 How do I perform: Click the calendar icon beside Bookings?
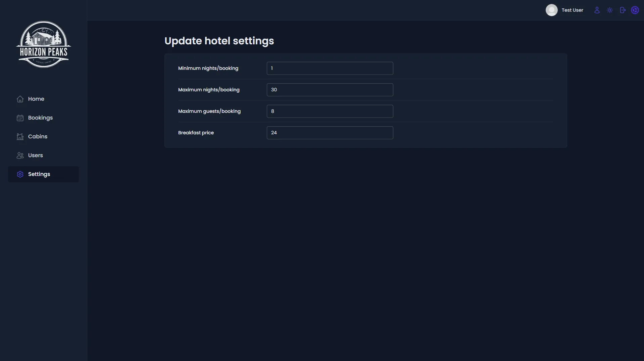pyautogui.click(x=20, y=118)
